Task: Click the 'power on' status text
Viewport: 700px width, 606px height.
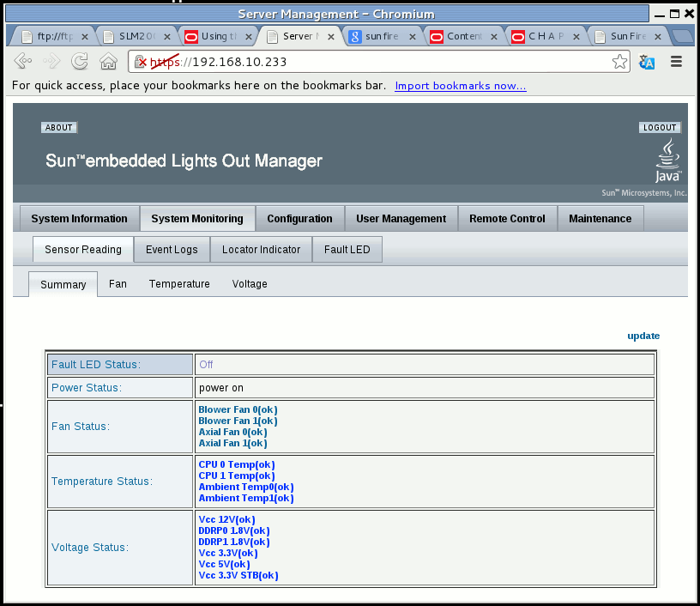Action: pos(221,388)
